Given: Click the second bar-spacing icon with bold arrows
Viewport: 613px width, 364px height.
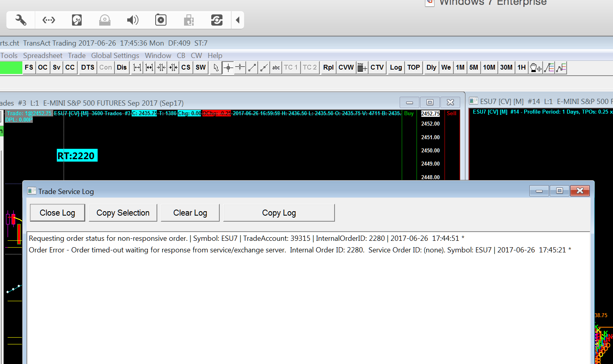Looking at the screenshot, I should (149, 68).
